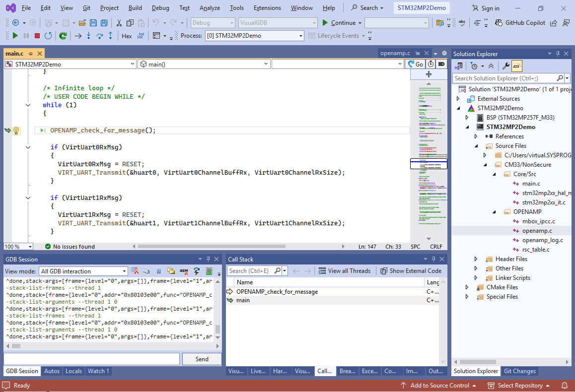The width and height of the screenshot is (575, 392).
Task: Select main frame in Call Stack
Action: (x=243, y=300)
